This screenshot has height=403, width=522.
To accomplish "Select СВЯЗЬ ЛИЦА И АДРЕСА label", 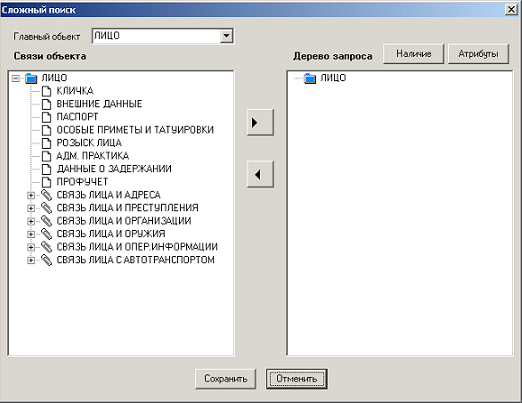I will tap(109, 195).
